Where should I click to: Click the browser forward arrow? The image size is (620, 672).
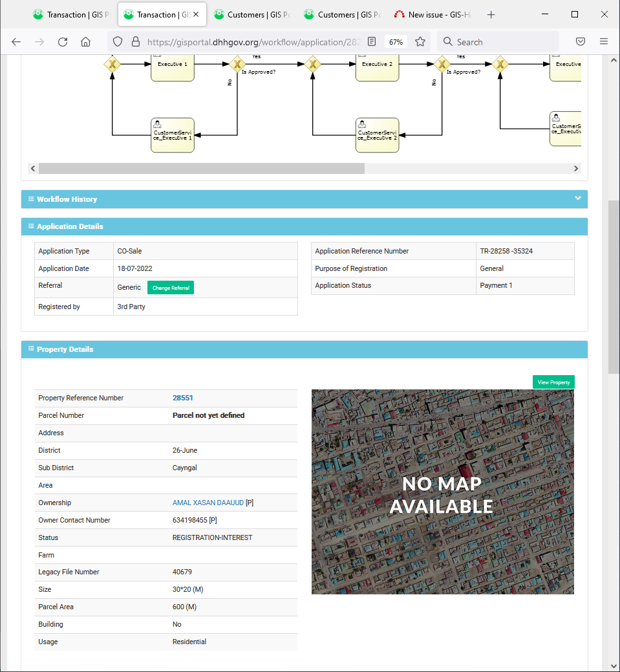(39, 41)
